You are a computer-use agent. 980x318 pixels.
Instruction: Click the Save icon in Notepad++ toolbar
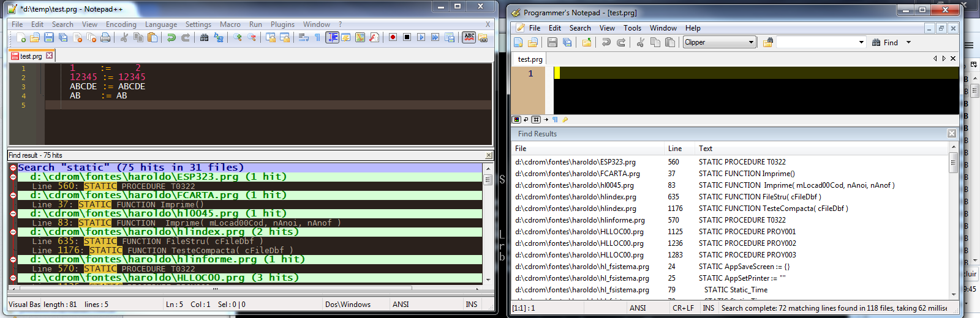[x=49, y=38]
